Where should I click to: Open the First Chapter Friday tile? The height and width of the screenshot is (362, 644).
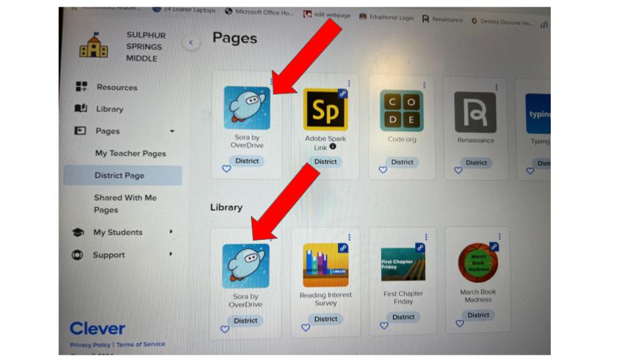coord(403,264)
